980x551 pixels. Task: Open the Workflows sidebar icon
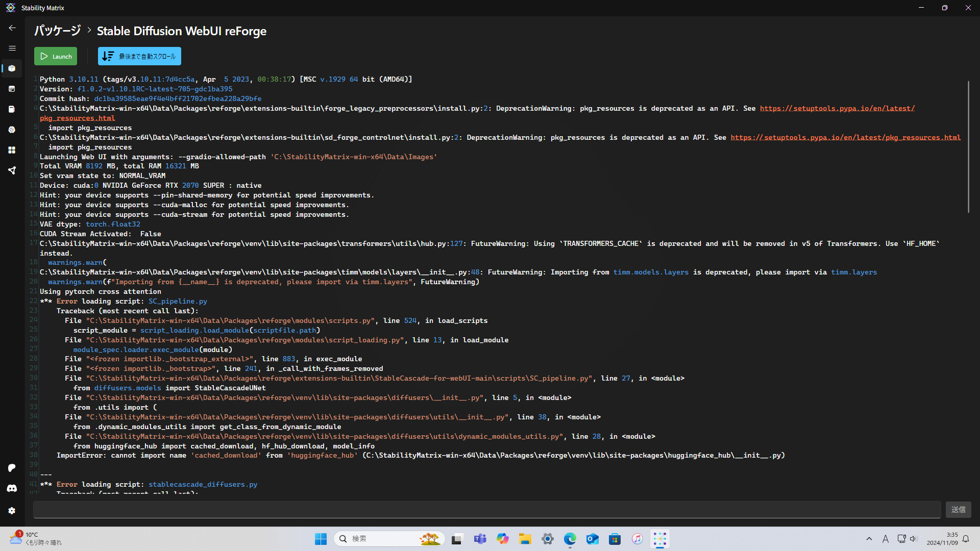[x=12, y=170]
